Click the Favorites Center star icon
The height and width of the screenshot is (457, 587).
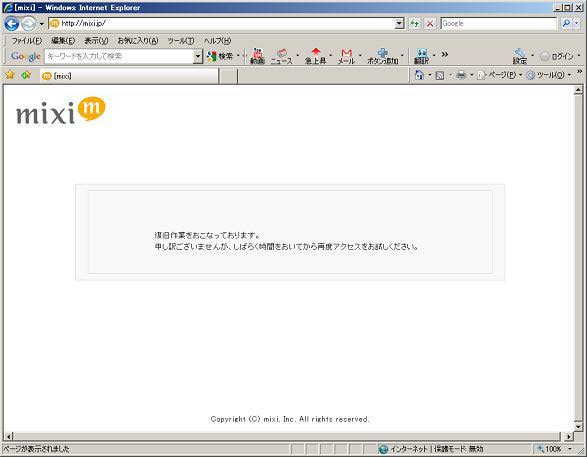(10, 75)
